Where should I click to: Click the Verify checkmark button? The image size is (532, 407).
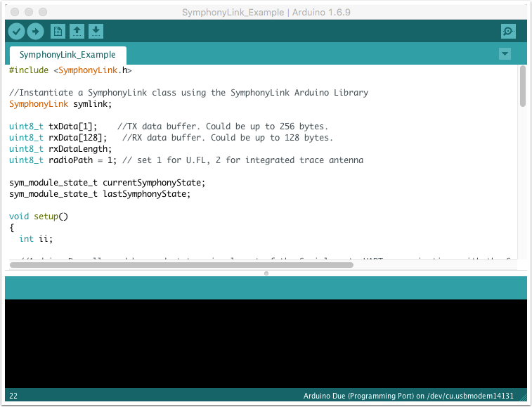click(x=16, y=31)
